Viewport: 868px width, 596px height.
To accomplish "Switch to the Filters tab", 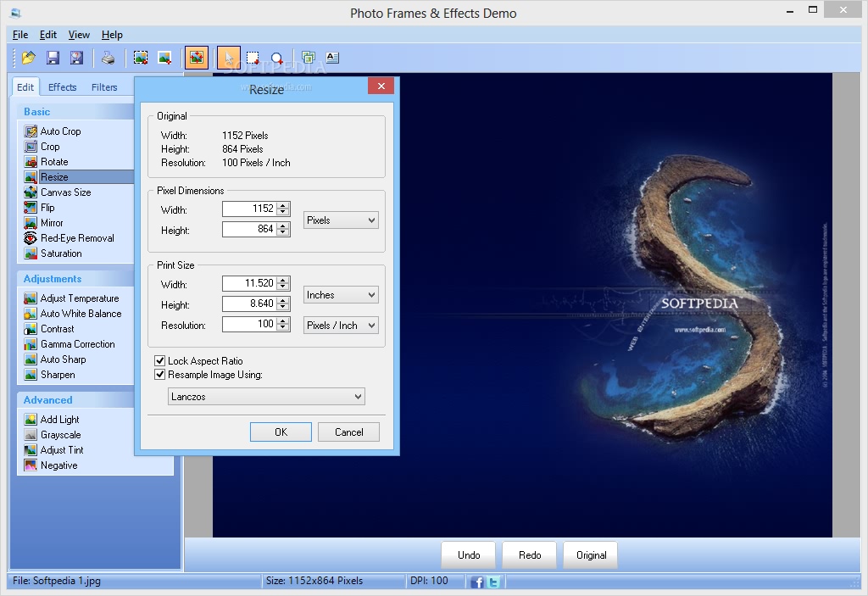I will pos(104,87).
